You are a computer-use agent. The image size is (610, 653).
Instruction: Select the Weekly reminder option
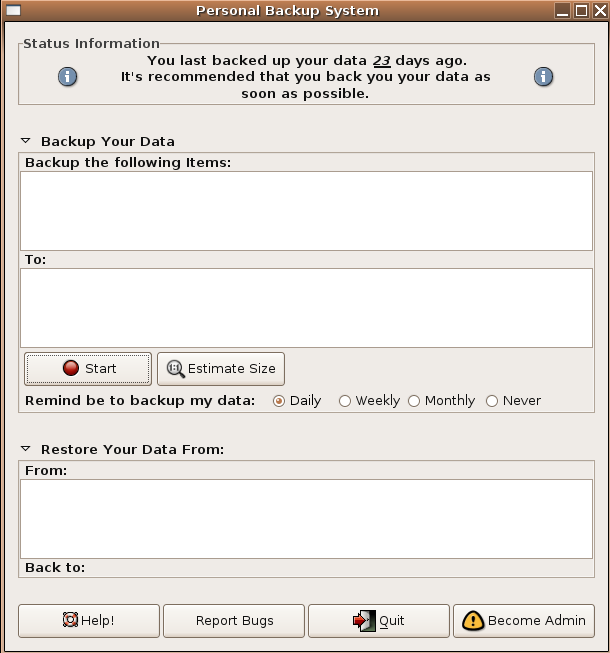345,401
